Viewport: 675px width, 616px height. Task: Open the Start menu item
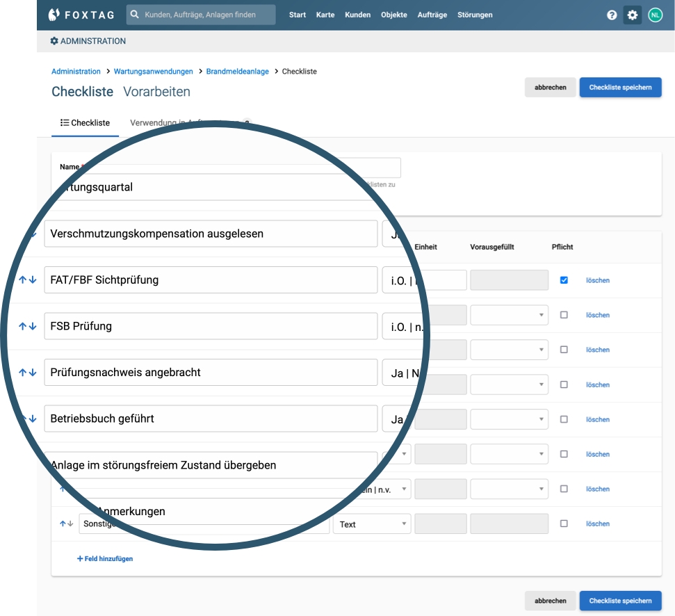(x=298, y=15)
